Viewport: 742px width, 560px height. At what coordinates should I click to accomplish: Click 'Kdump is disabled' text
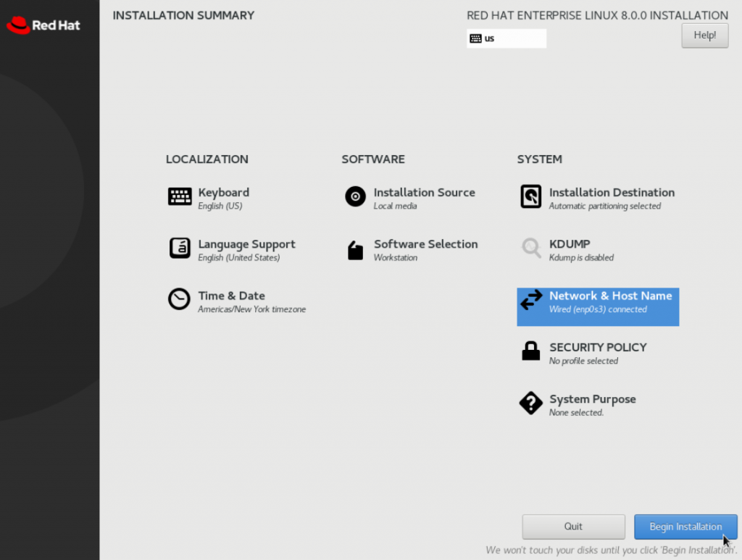tap(581, 257)
